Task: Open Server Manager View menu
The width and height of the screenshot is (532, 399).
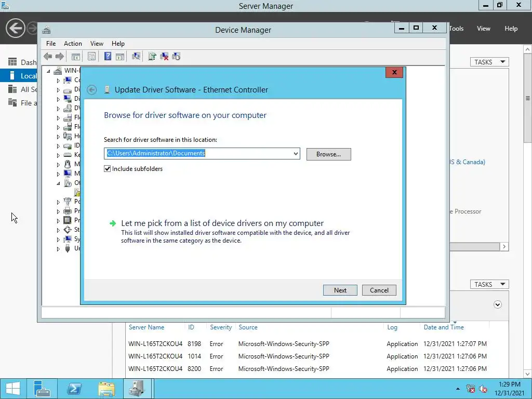Action: coord(483,29)
